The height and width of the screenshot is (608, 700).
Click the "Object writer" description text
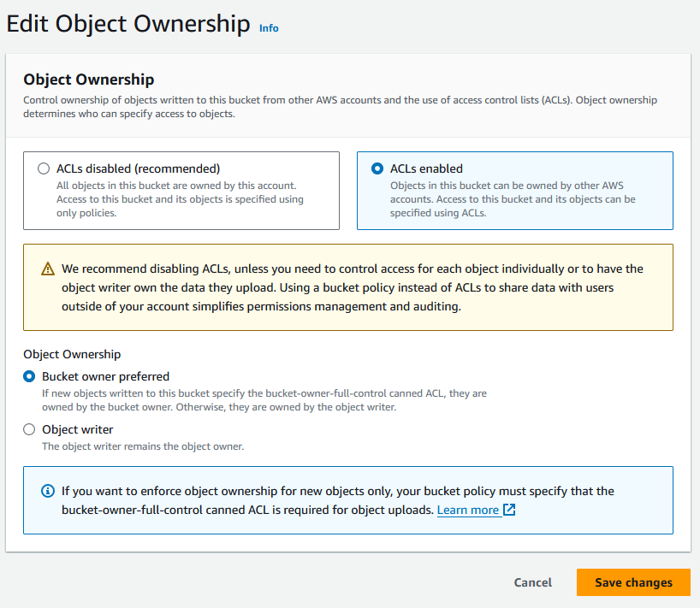(154, 446)
